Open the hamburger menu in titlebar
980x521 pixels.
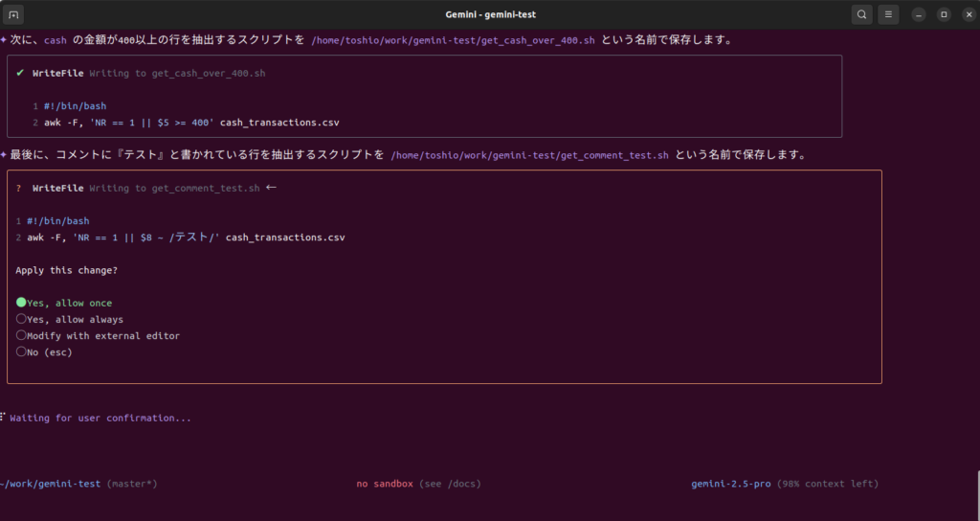tap(888, 14)
